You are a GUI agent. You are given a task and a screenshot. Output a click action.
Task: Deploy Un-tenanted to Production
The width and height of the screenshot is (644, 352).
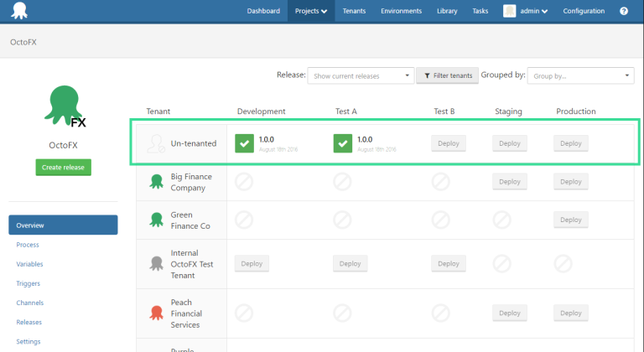tap(570, 143)
